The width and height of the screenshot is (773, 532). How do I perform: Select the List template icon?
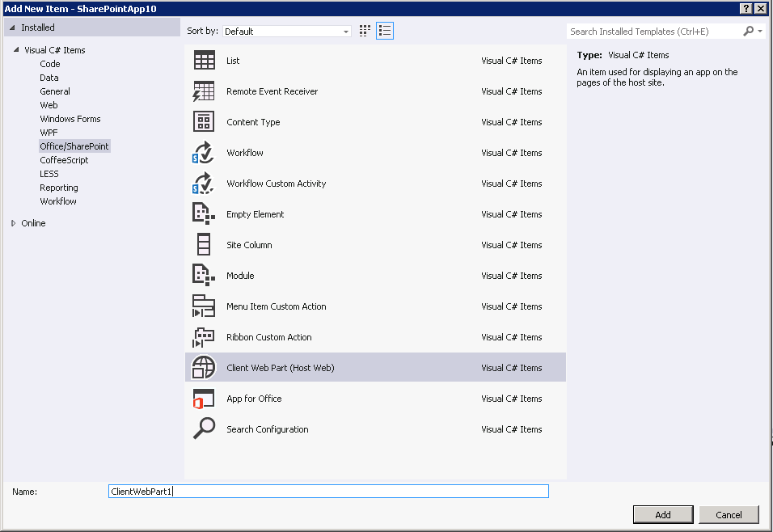pos(204,60)
